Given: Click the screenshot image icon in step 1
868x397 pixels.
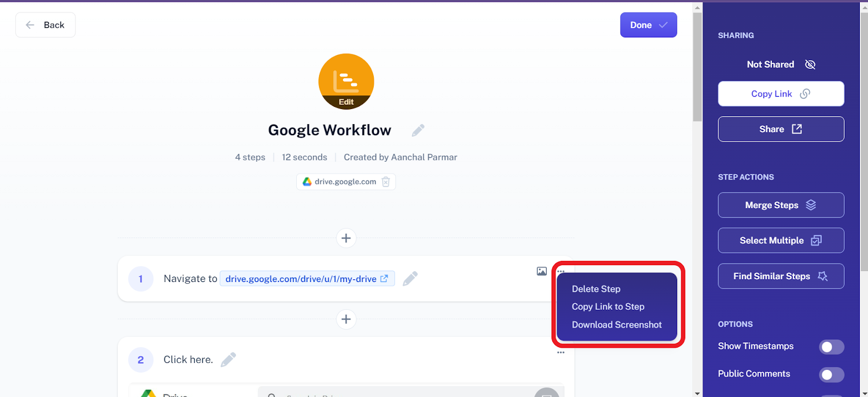Looking at the screenshot, I should [x=541, y=271].
